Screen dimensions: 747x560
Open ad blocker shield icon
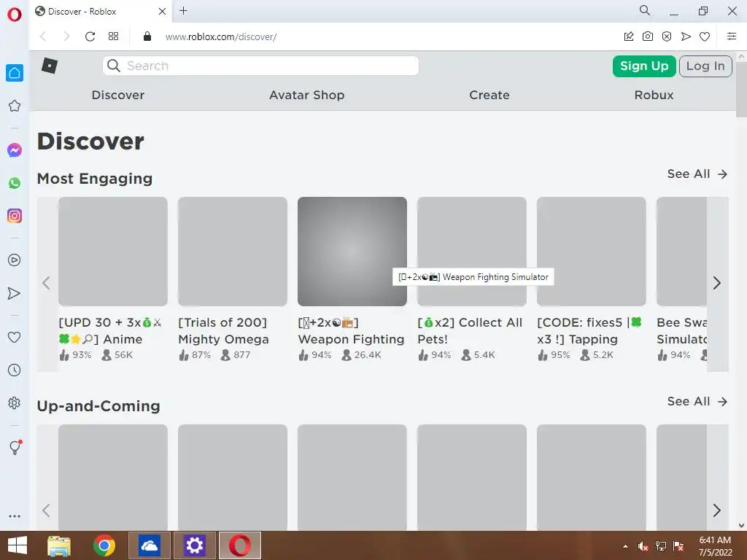coord(667,36)
